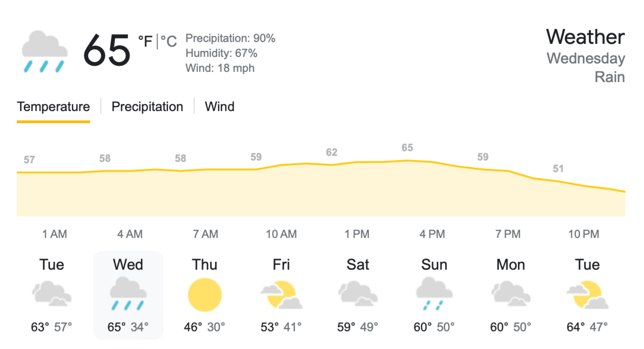Switch temperature units to °F
This screenshot has height=349, width=644.
(x=146, y=41)
